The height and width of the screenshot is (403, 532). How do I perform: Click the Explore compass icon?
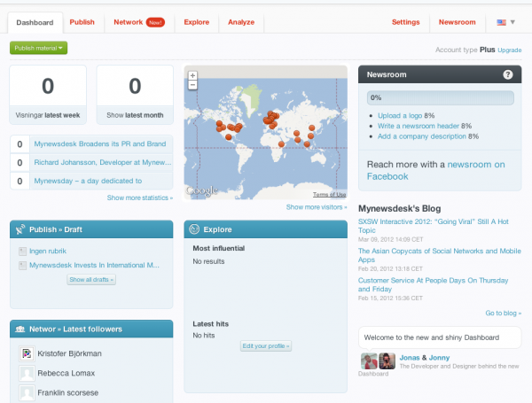(194, 229)
